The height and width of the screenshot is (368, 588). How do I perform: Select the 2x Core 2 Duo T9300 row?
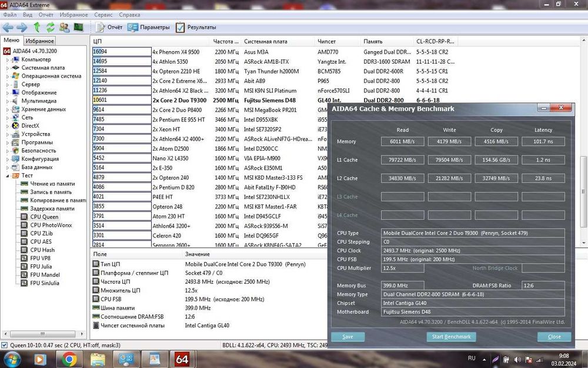point(275,100)
